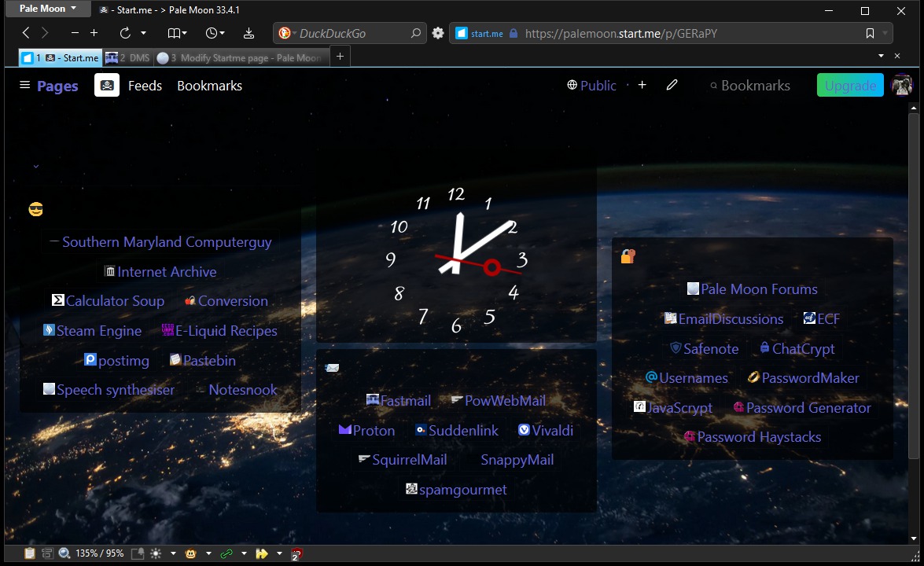The height and width of the screenshot is (566, 924).
Task: Open the Feeds page tab
Action: click(145, 86)
